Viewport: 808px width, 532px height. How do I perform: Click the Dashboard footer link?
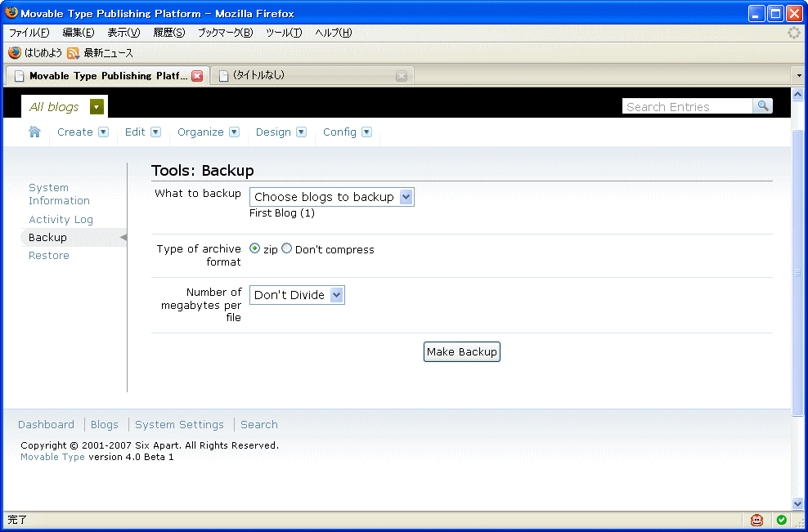[x=46, y=424]
